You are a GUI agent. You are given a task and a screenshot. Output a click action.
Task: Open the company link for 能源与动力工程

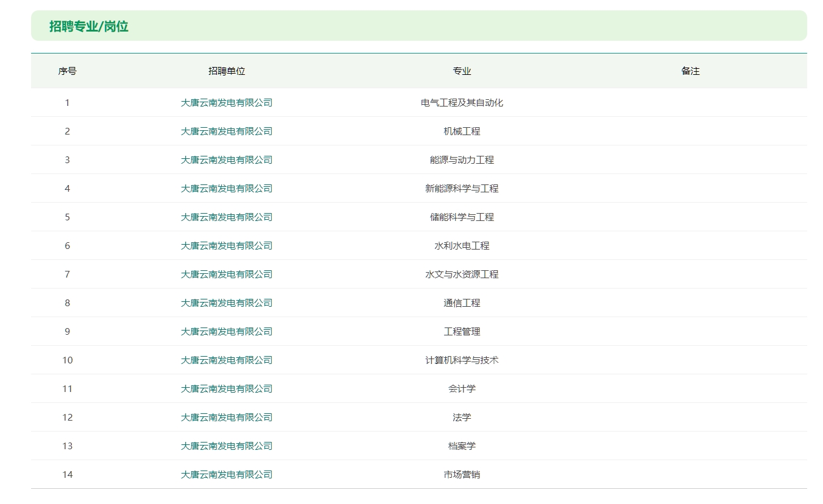coord(226,160)
